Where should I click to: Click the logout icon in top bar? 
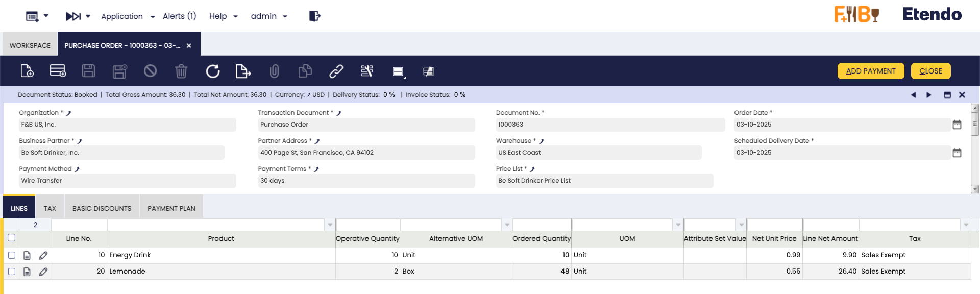coord(314,16)
